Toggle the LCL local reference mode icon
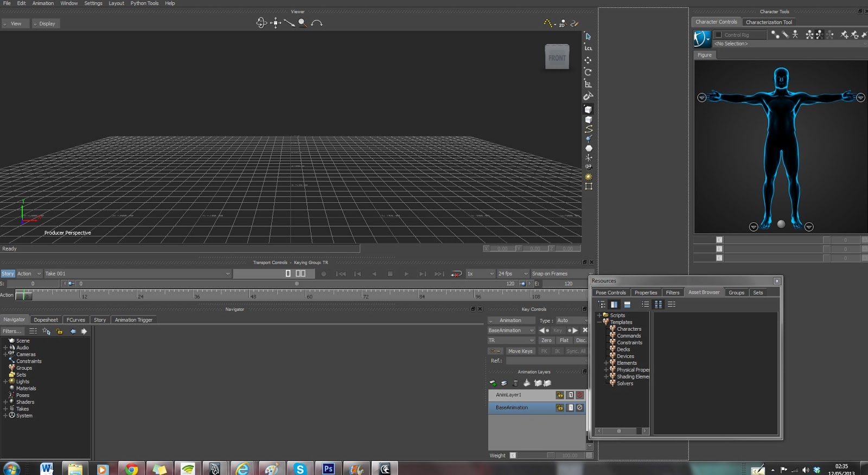The image size is (868, 475). coord(588,48)
